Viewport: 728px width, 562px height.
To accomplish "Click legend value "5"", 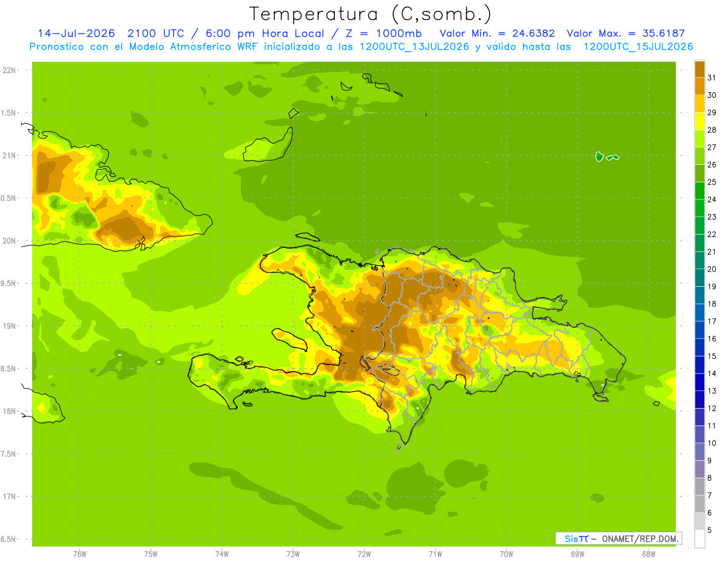I will pyautogui.click(x=710, y=530).
